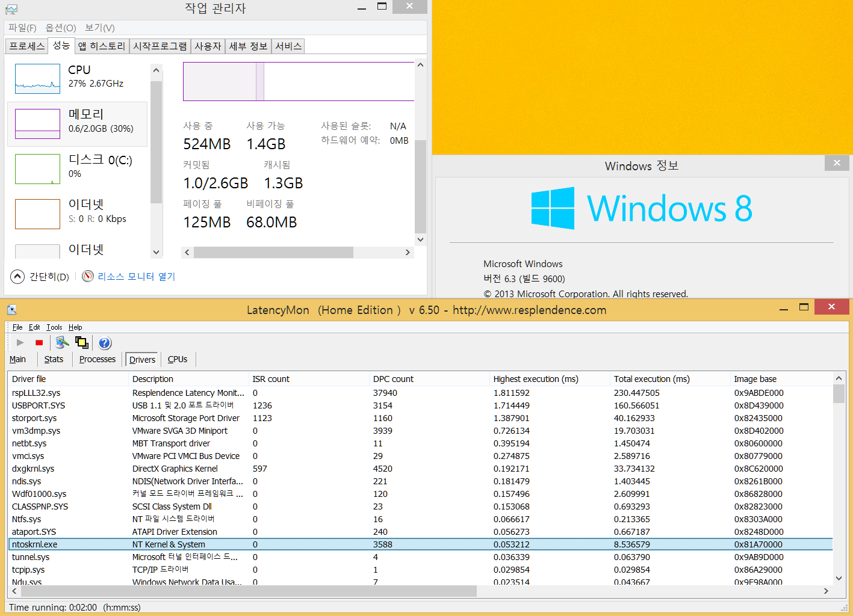Viewport: 853px width, 616px height.
Task: Select the CPU performance graph thumbnail
Action: coord(37,79)
